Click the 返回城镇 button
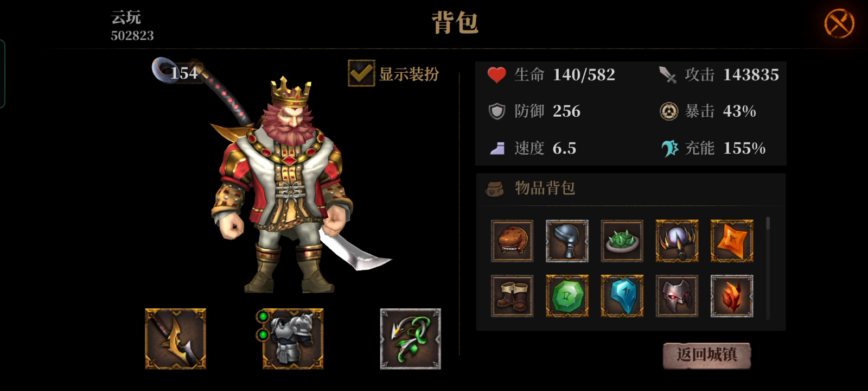Screen dimensions: 868x391 707,356
